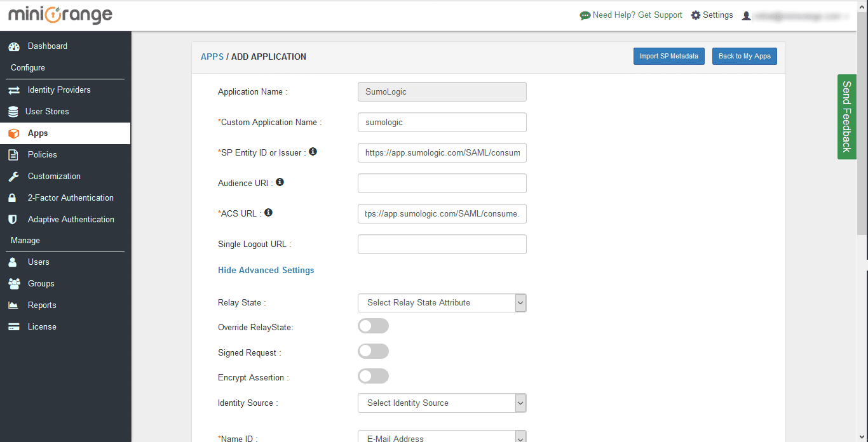Click the Customization wrench icon
This screenshot has height=442, width=868.
[x=13, y=177]
